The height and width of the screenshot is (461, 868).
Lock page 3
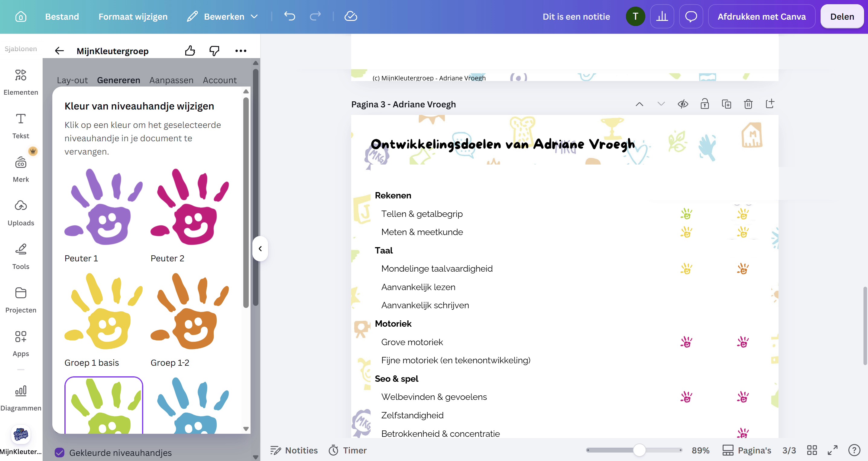click(704, 104)
